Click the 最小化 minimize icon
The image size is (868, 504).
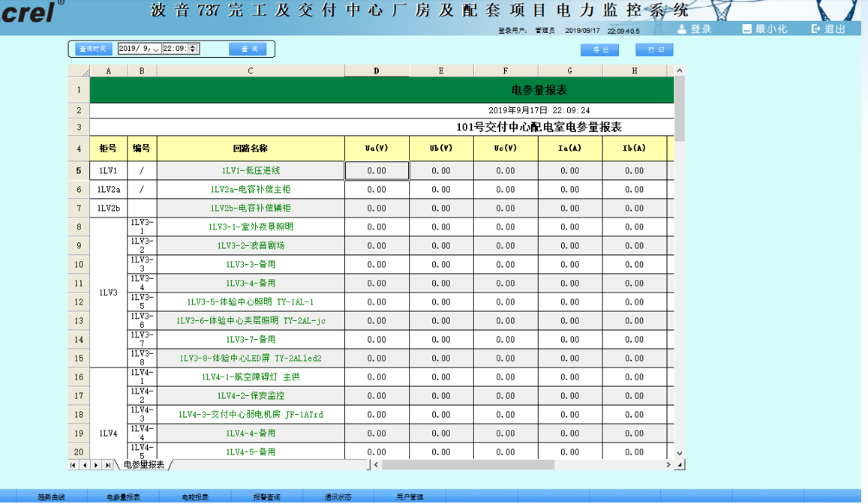pos(746,29)
